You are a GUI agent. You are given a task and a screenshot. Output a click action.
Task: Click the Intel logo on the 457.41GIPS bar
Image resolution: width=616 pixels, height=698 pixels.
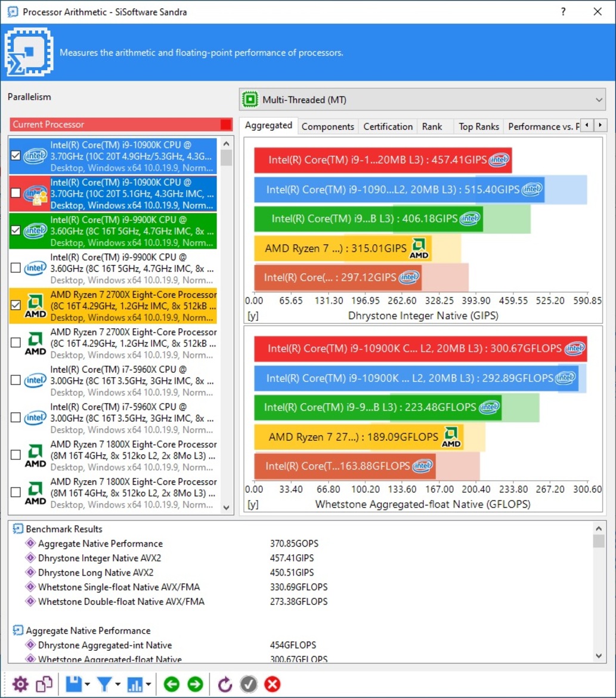pyautogui.click(x=499, y=160)
